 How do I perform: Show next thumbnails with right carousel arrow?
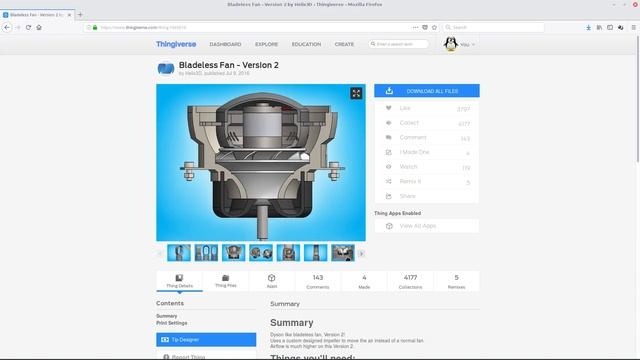coord(361,253)
